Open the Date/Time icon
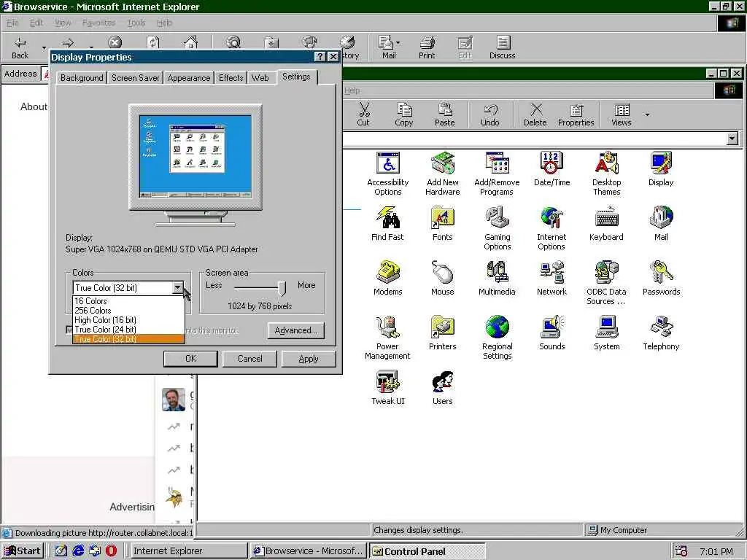The width and height of the screenshot is (747, 560). click(551, 168)
